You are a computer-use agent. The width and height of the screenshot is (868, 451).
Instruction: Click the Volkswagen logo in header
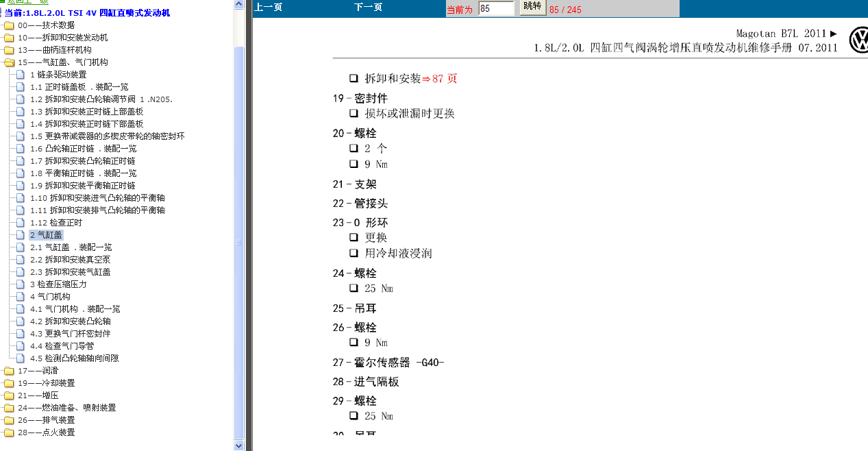coord(858,40)
